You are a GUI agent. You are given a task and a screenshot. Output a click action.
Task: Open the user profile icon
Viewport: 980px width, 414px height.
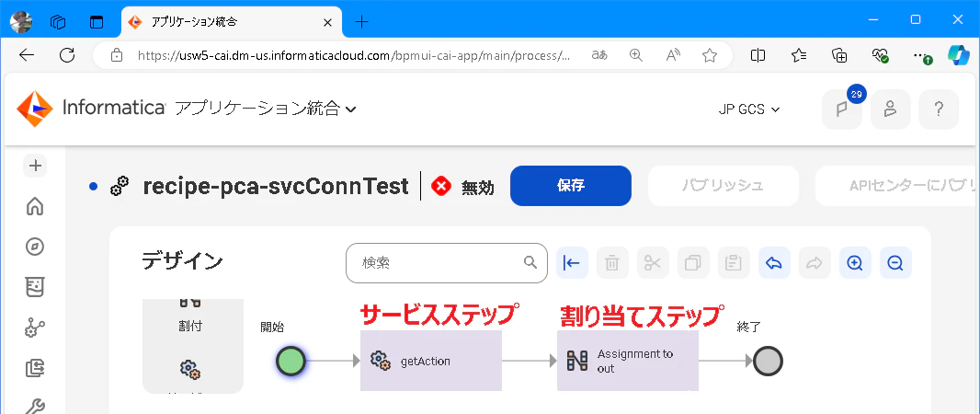tap(890, 109)
